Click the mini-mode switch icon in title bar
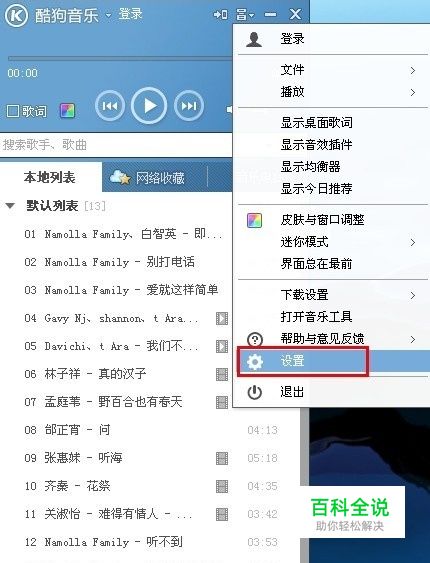Screen dimensions: 430x563 [220, 15]
